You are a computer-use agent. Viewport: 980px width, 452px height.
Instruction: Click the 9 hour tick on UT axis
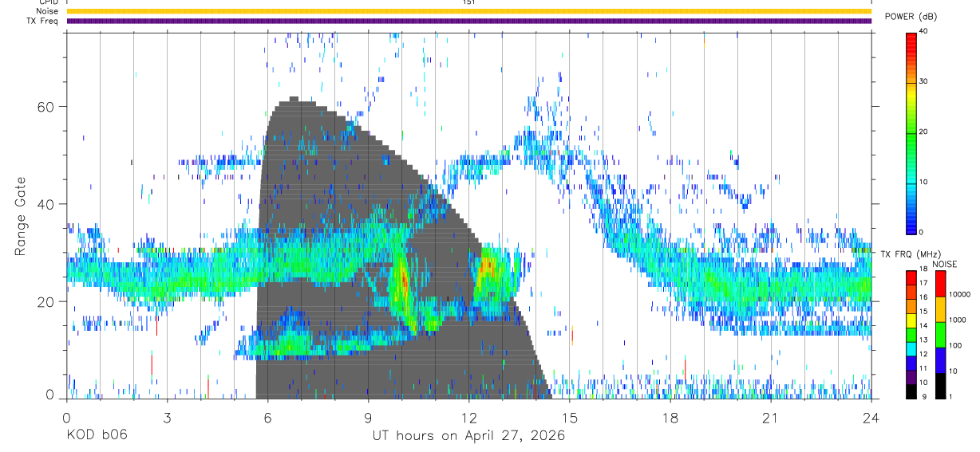(x=368, y=417)
